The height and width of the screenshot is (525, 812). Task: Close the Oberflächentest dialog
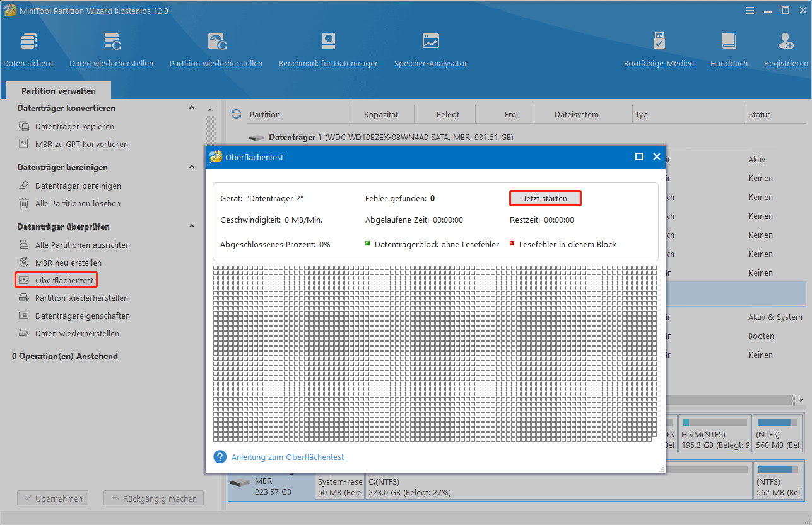coord(656,156)
